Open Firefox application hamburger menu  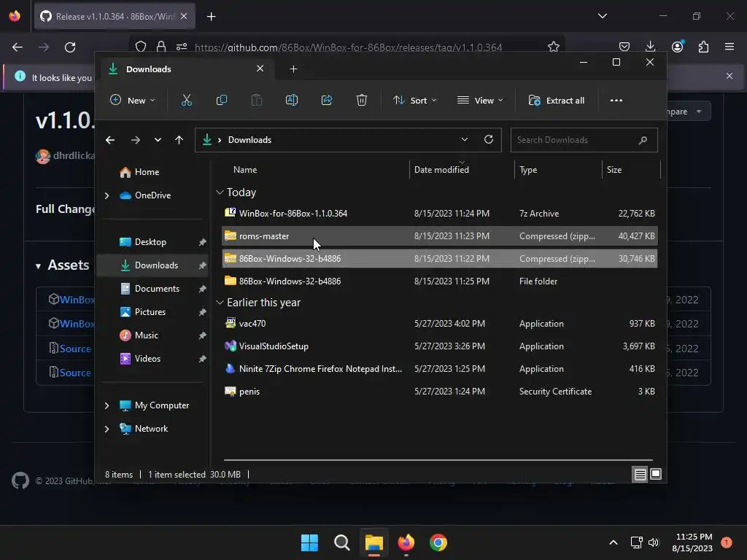tap(729, 47)
